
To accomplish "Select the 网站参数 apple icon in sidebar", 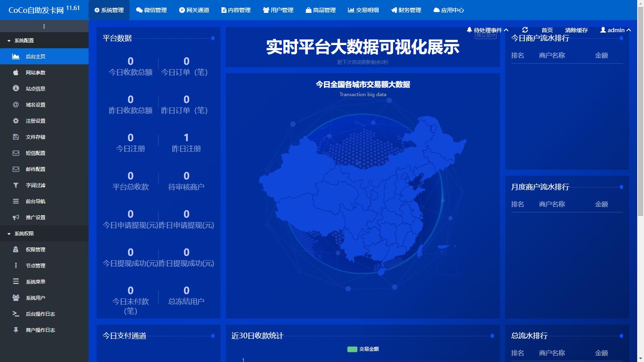I will 15,72.
